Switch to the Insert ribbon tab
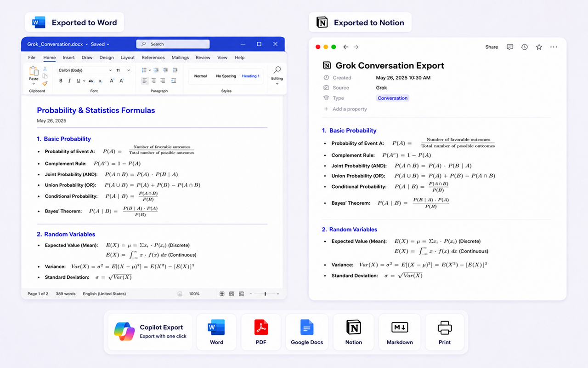 pos(69,57)
